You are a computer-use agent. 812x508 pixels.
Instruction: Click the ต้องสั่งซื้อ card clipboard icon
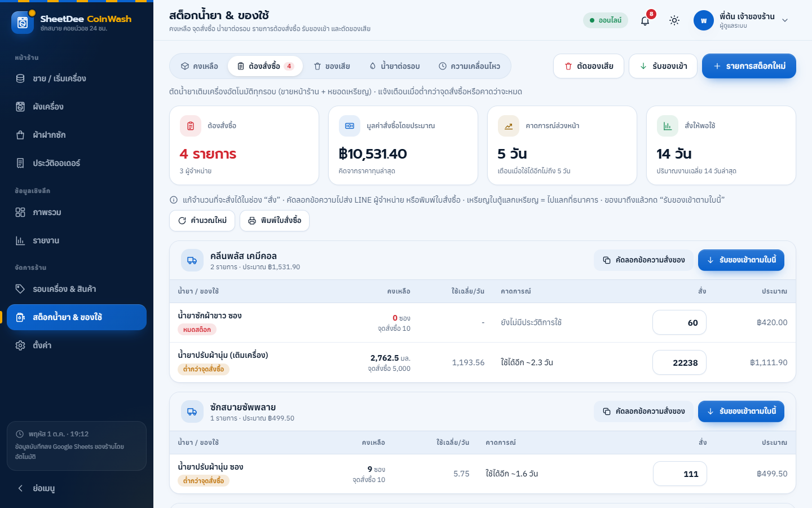(x=191, y=126)
